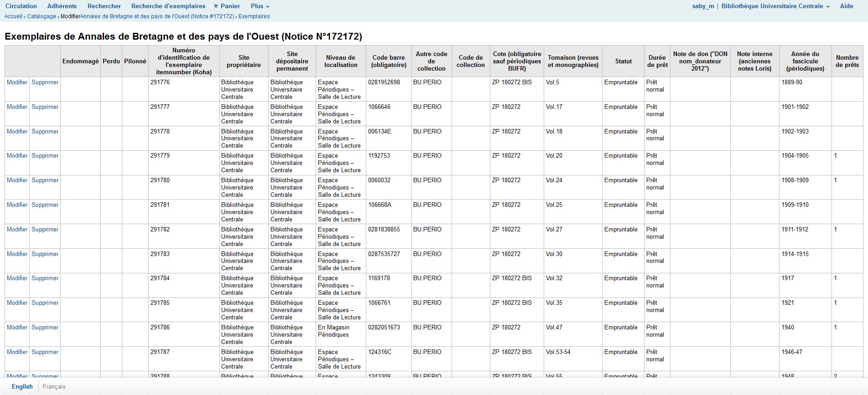The height and width of the screenshot is (395, 868).
Task: Navigate to Accueil breadcrumb
Action: click(x=13, y=16)
